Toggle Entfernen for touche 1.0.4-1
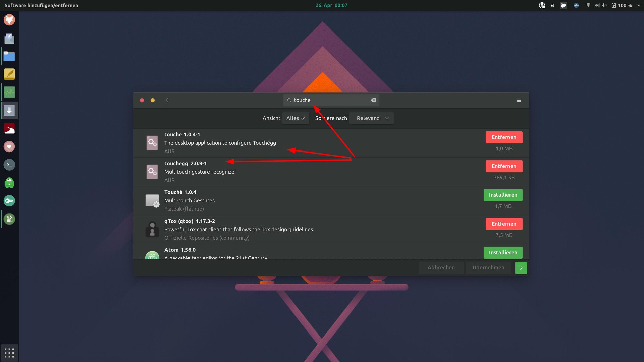The image size is (644, 362). (504, 137)
